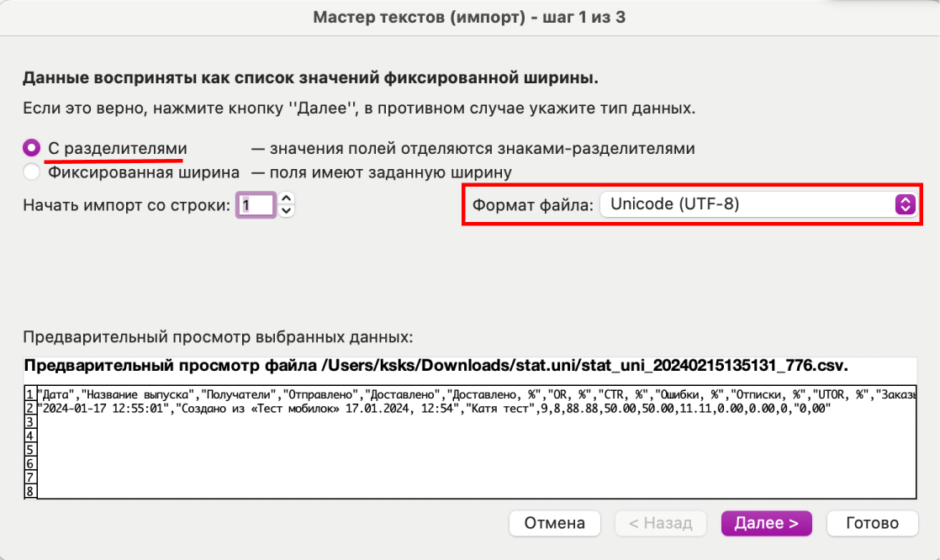Select the "С разделителями" radio button
The height and width of the screenshot is (560, 940).
[31, 147]
